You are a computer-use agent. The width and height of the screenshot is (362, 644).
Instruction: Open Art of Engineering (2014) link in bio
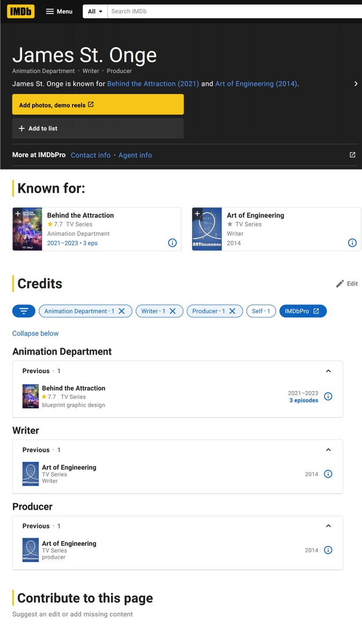(x=256, y=84)
